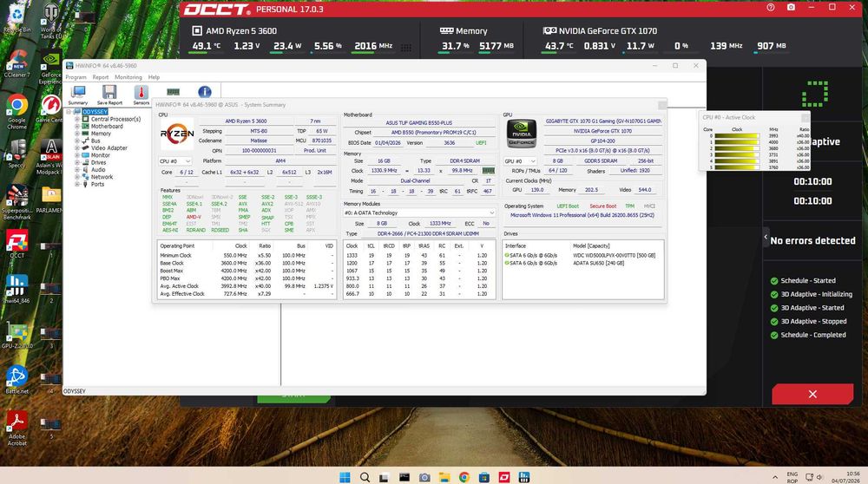The height and width of the screenshot is (484, 868).
Task: Click the AMD Ryzen 5 3600 CPU name field
Action: 246,121
